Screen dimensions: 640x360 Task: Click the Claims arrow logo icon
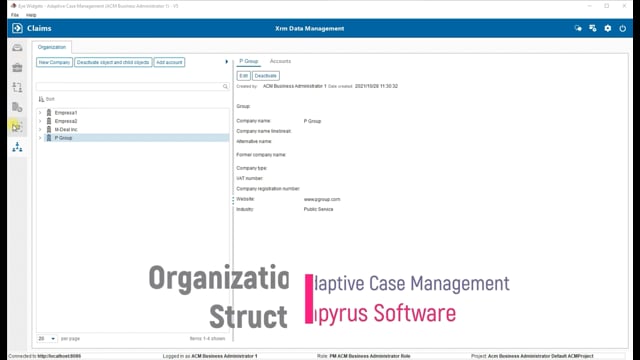tap(17, 28)
